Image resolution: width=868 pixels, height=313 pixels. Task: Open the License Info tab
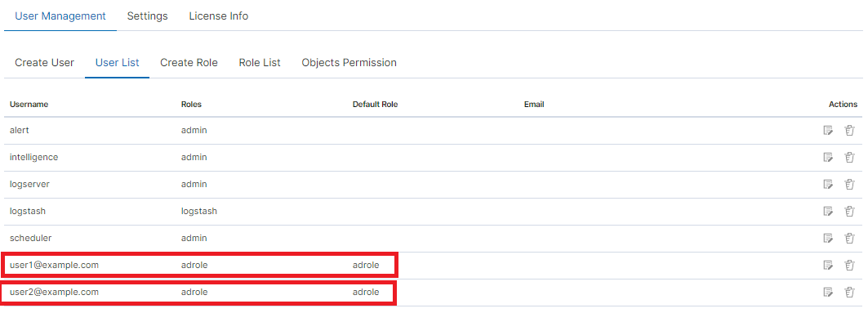pyautogui.click(x=219, y=16)
